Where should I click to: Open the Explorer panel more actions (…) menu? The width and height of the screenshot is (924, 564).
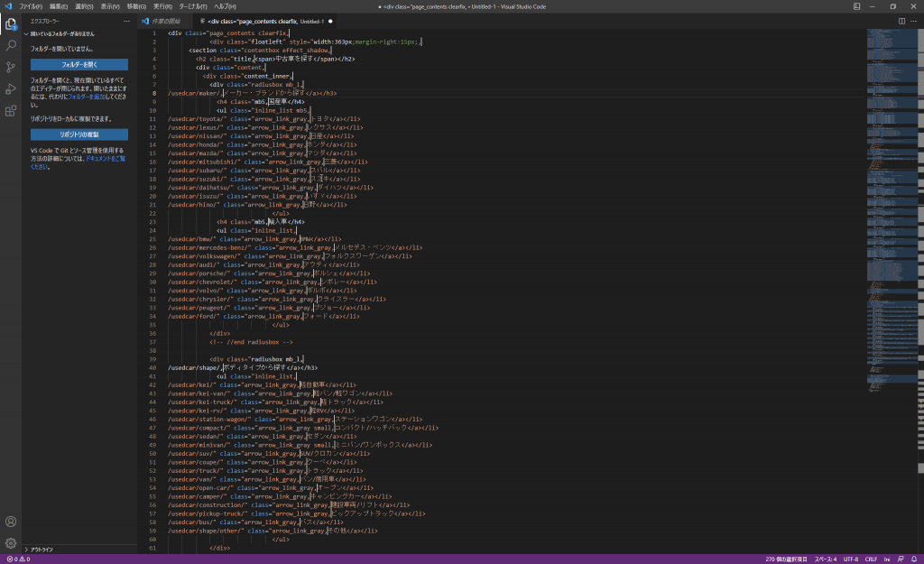tap(126, 22)
